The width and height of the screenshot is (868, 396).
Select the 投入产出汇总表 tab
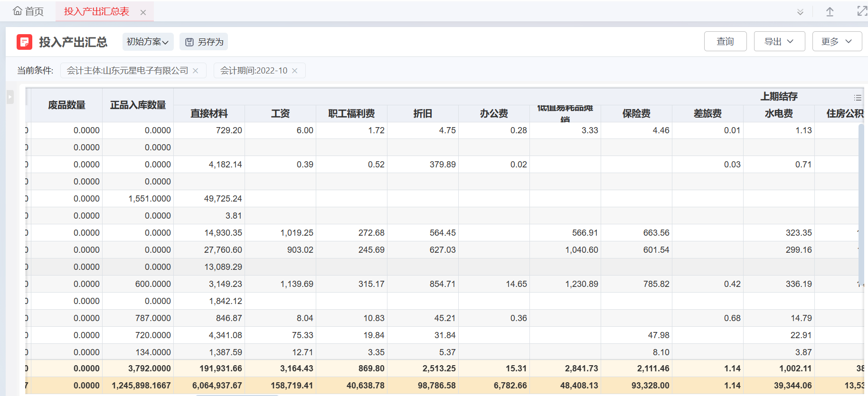[x=96, y=11]
